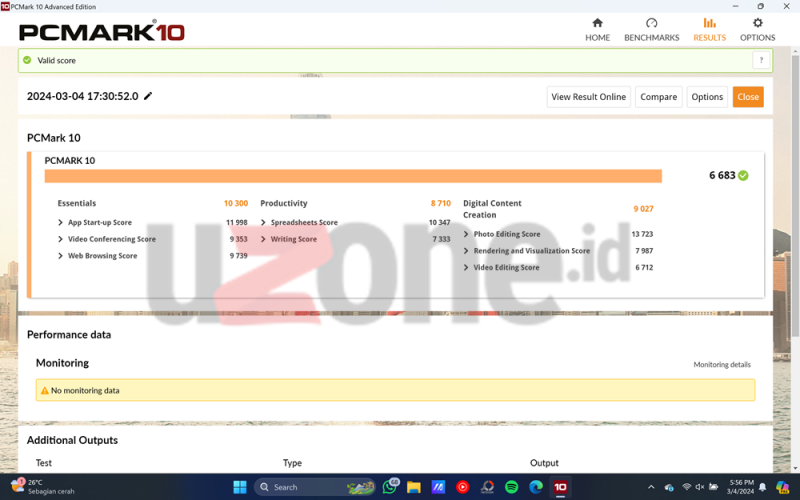Click PCMark 10 taskbar icon
800x500 pixels.
[x=560, y=487]
